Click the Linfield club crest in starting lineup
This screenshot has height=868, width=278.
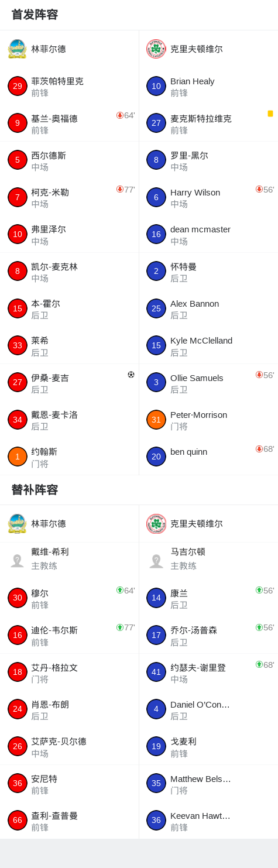coord(17,49)
